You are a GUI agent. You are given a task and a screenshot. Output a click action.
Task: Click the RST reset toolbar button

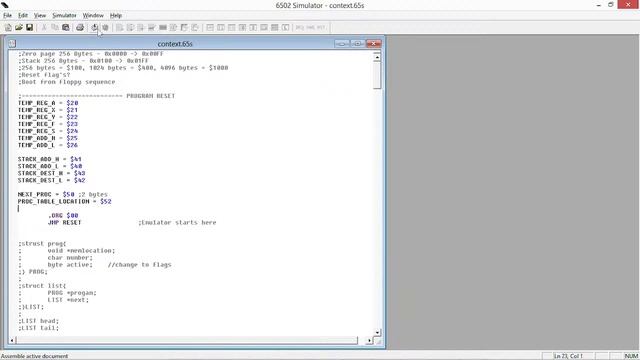pyautogui.click(x=321, y=27)
